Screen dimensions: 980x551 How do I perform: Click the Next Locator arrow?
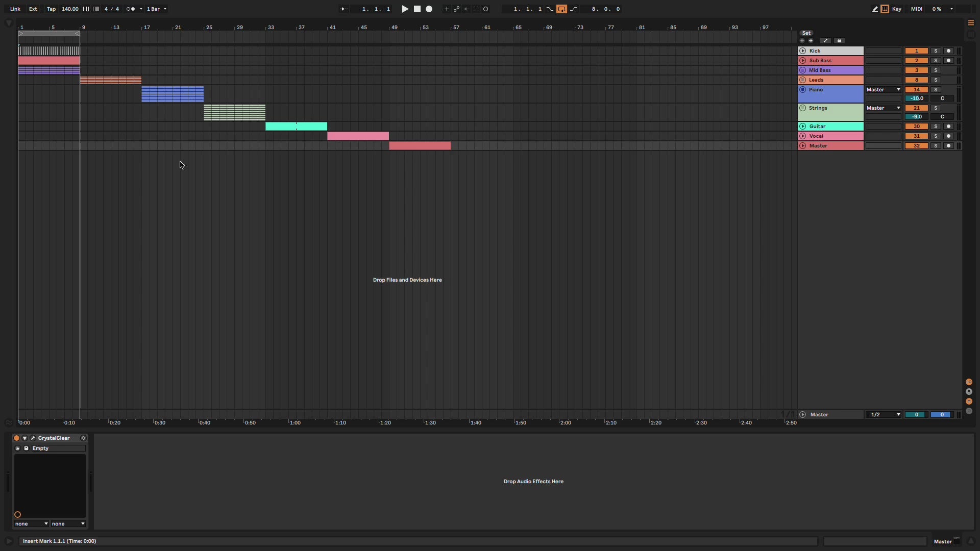[x=811, y=41]
